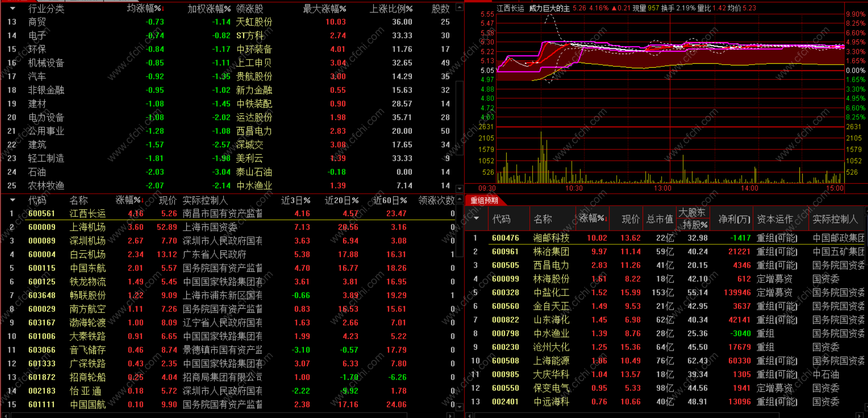Sort by the 净利(万) column header

coord(734,219)
